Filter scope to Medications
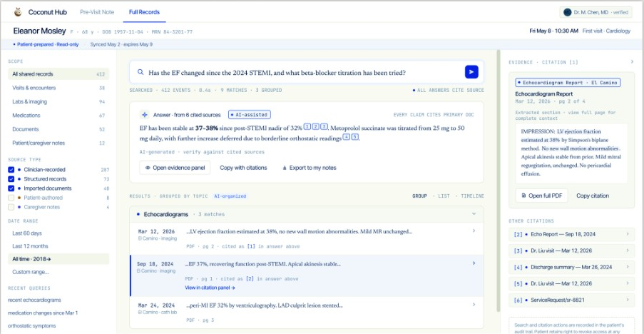Image resolution: width=644 pixels, height=334 pixels. 58,116
